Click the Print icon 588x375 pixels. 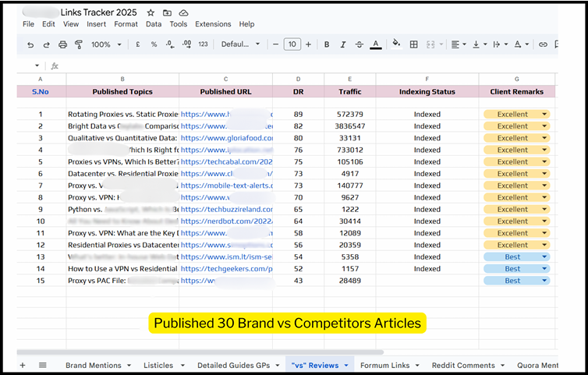62,44
